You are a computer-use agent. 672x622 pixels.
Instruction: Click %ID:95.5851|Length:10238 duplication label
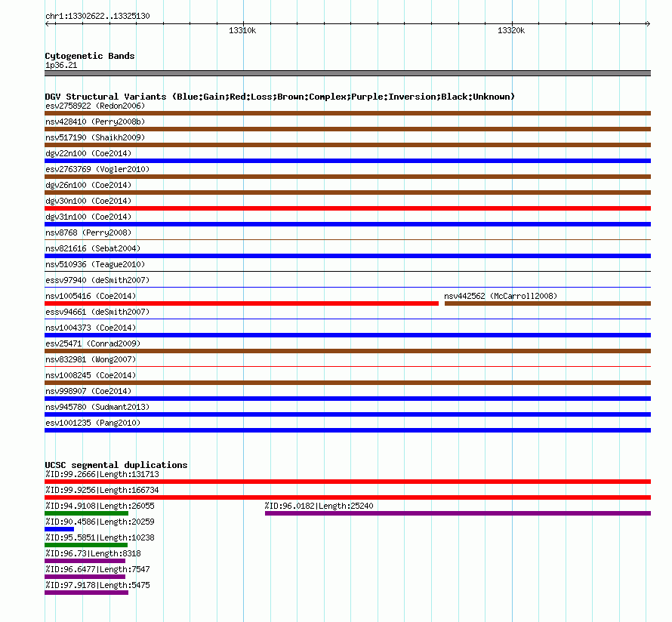100,537
